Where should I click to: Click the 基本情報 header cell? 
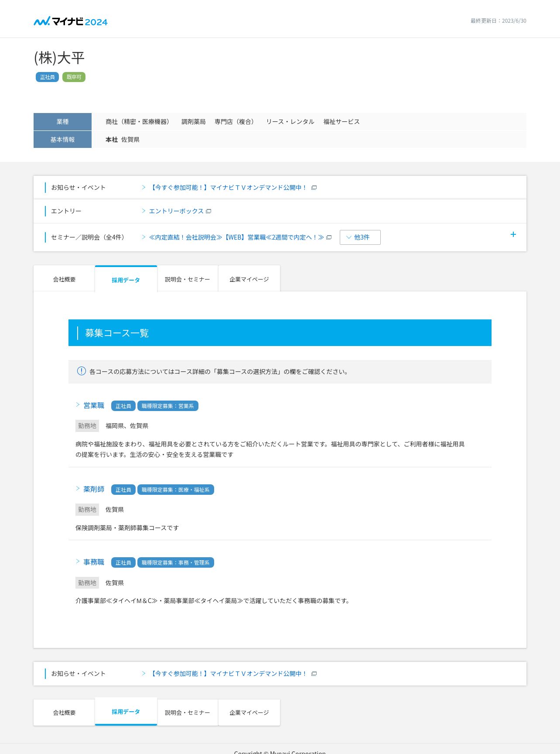[62, 140]
